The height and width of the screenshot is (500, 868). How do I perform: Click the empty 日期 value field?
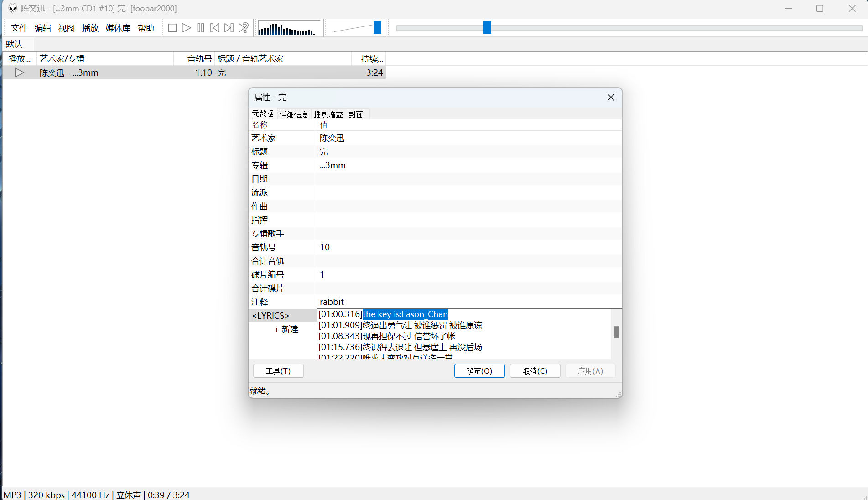point(469,179)
